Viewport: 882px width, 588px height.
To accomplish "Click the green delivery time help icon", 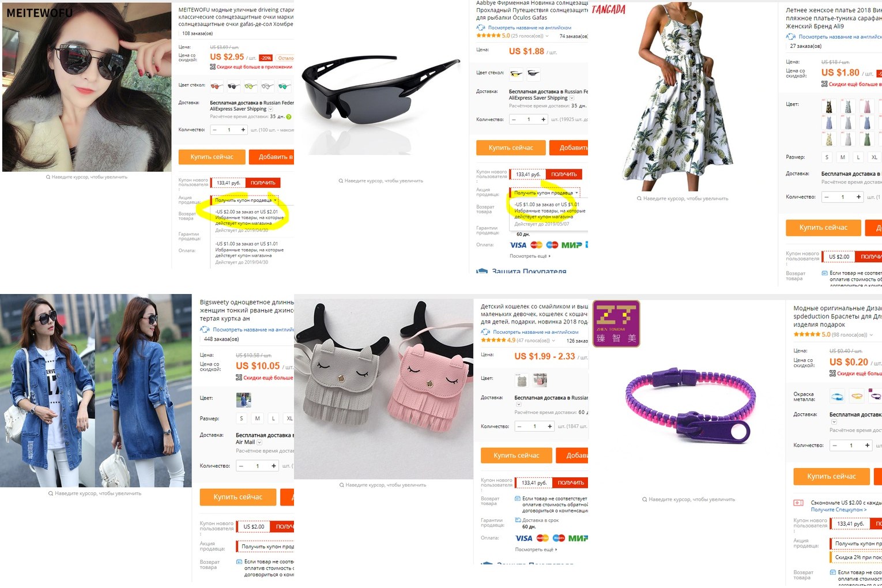I will point(289,117).
